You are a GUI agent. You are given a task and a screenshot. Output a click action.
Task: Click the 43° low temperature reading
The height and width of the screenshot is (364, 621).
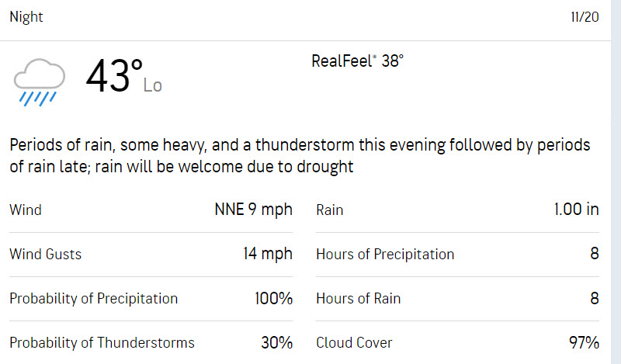tap(114, 75)
